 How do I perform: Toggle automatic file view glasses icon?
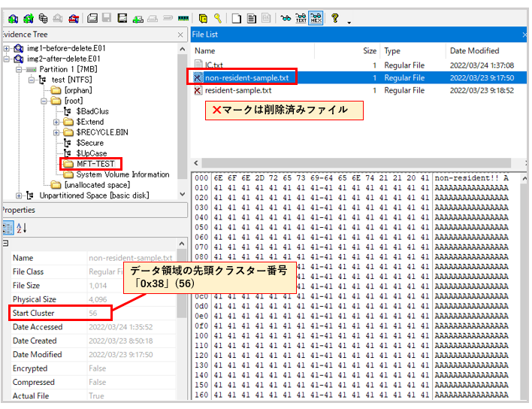(x=286, y=18)
